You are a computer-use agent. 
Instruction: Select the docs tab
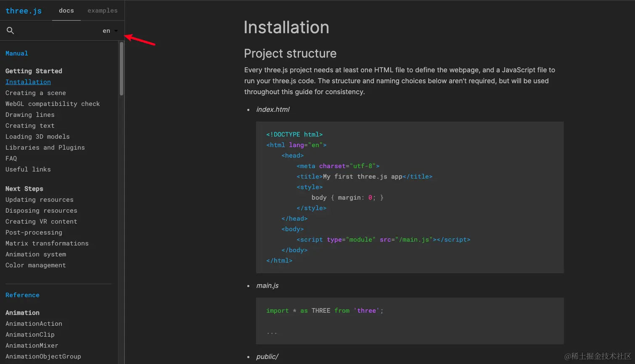coord(66,11)
